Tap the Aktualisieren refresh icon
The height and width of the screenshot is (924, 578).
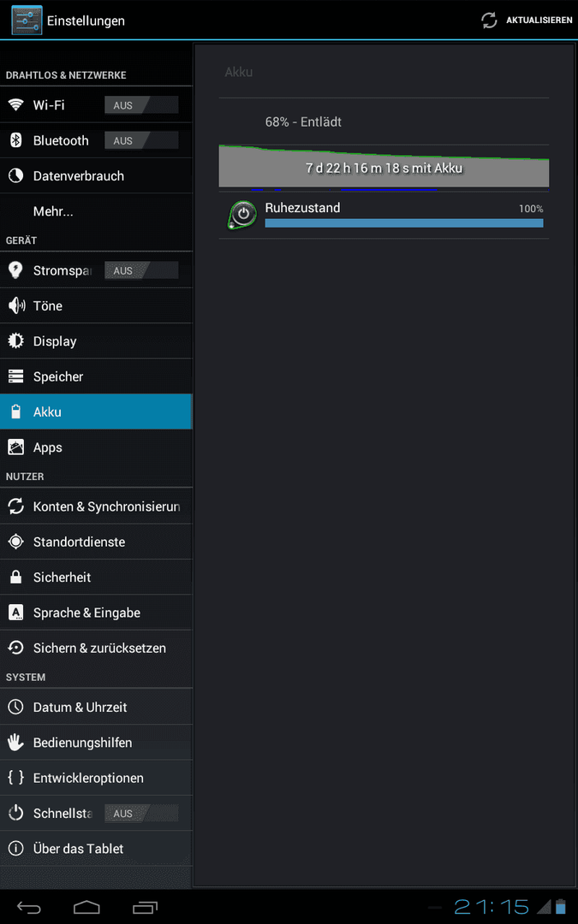pyautogui.click(x=489, y=21)
